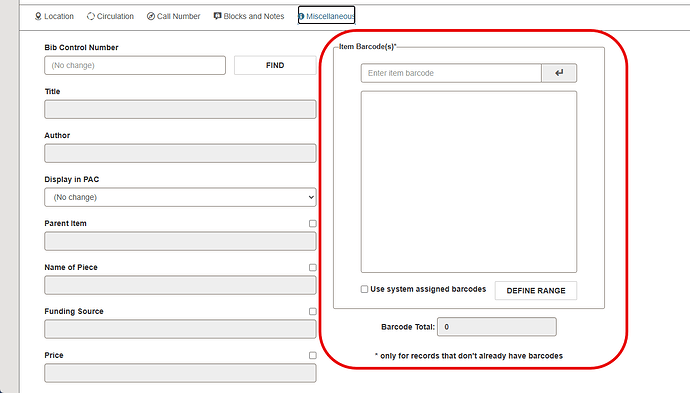
Task: Enable the Name of Piece checkbox
Action: 312,268
